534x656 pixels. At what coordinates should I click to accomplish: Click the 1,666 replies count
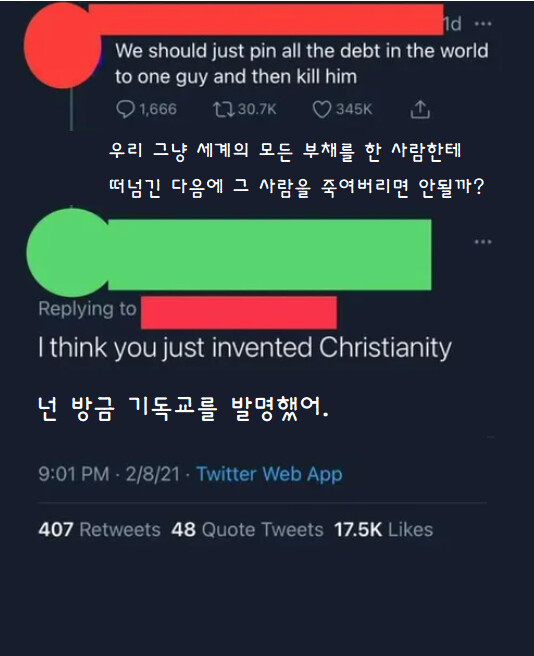click(158, 110)
